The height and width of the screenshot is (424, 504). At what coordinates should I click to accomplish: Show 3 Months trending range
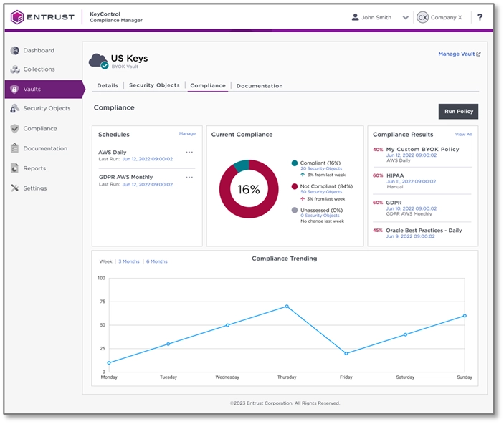129,261
